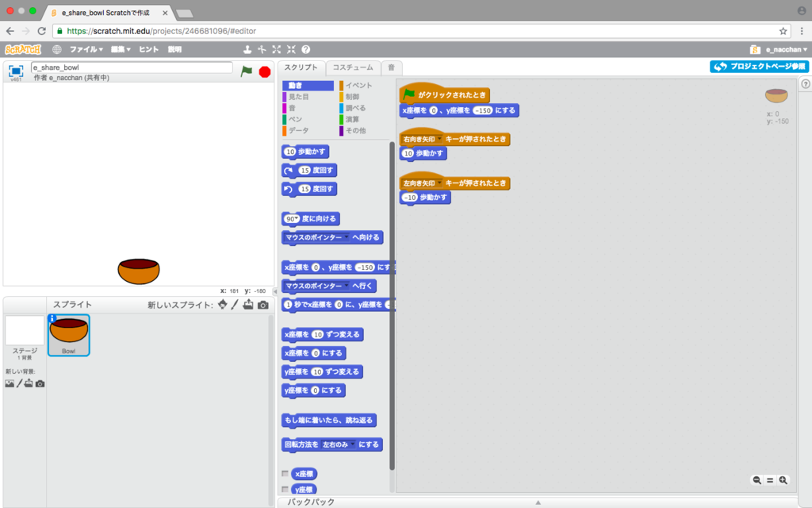The width and height of the screenshot is (812, 508).
Task: Select the Bowl sprite thumbnail
Action: click(69, 336)
